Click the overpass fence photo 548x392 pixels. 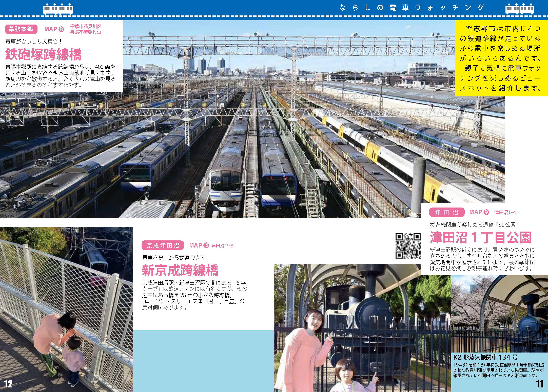[x=66, y=309]
